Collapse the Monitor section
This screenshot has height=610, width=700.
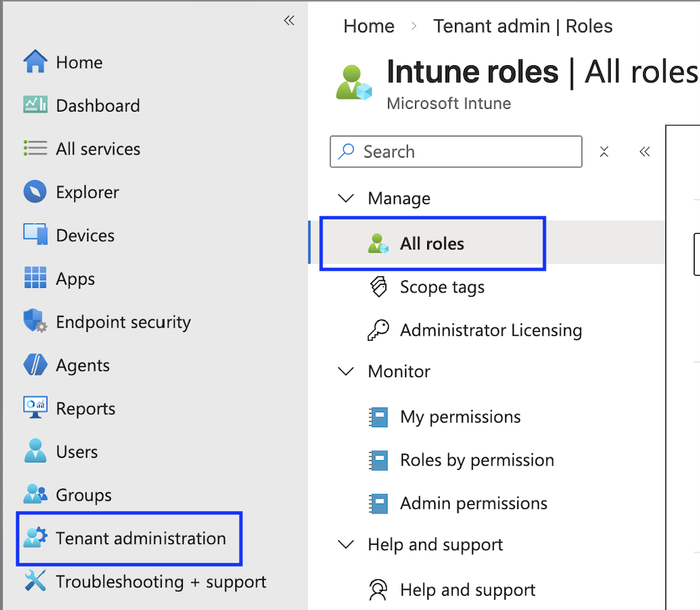(346, 372)
